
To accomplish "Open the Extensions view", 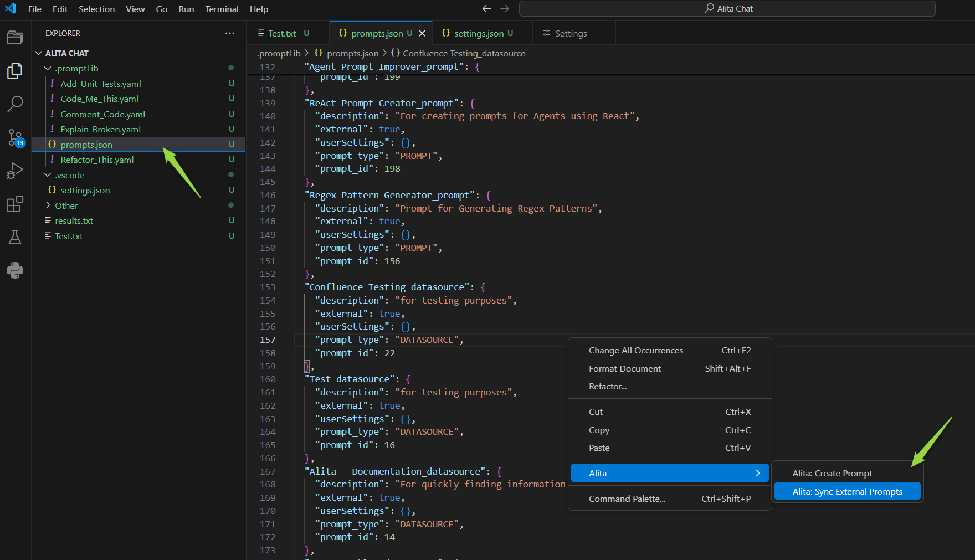I will click(15, 204).
